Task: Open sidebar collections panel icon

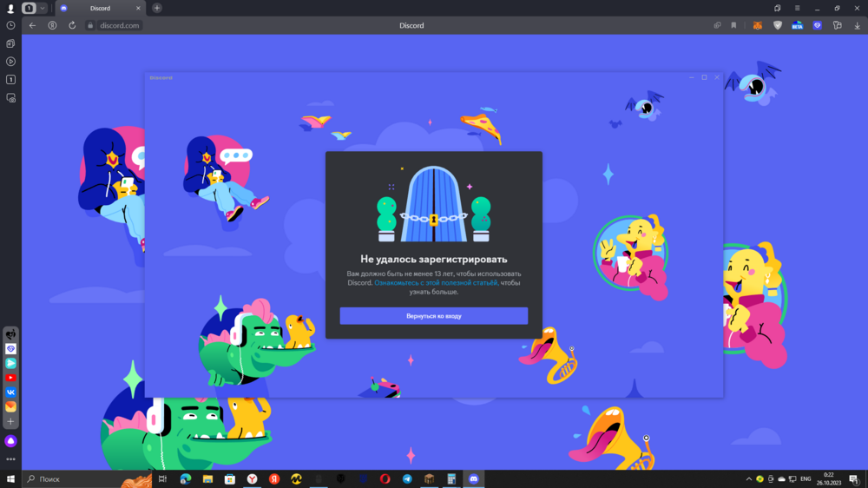Action: tap(10, 43)
